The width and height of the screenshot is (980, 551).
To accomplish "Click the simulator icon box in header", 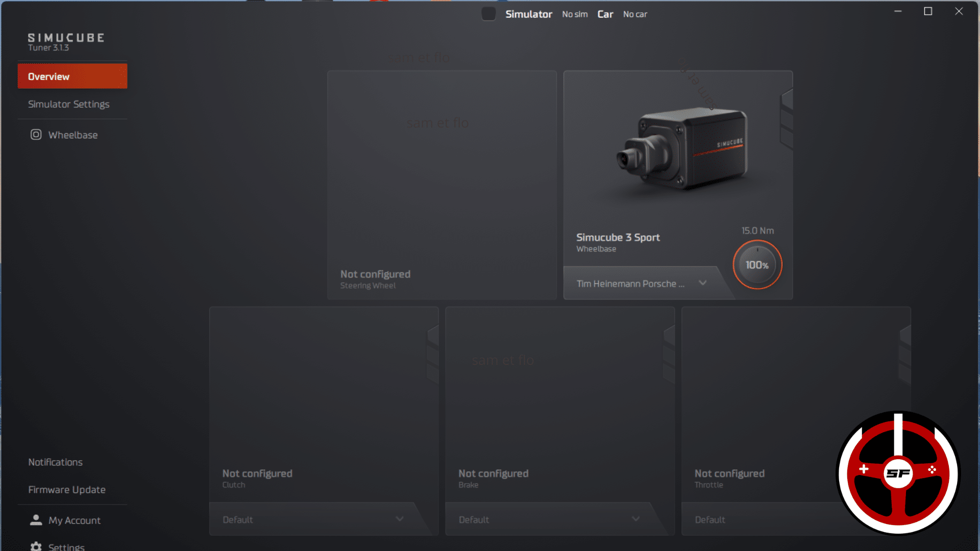I will tap(489, 14).
